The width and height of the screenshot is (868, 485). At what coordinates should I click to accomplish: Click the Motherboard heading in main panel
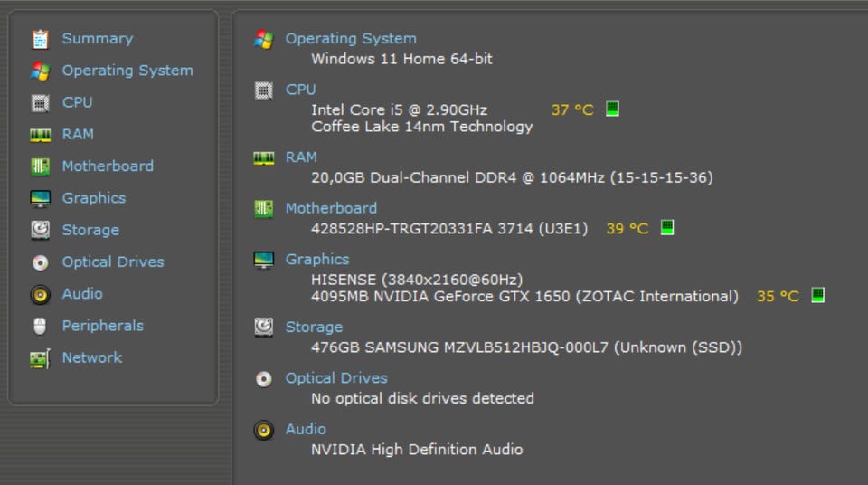(331, 208)
